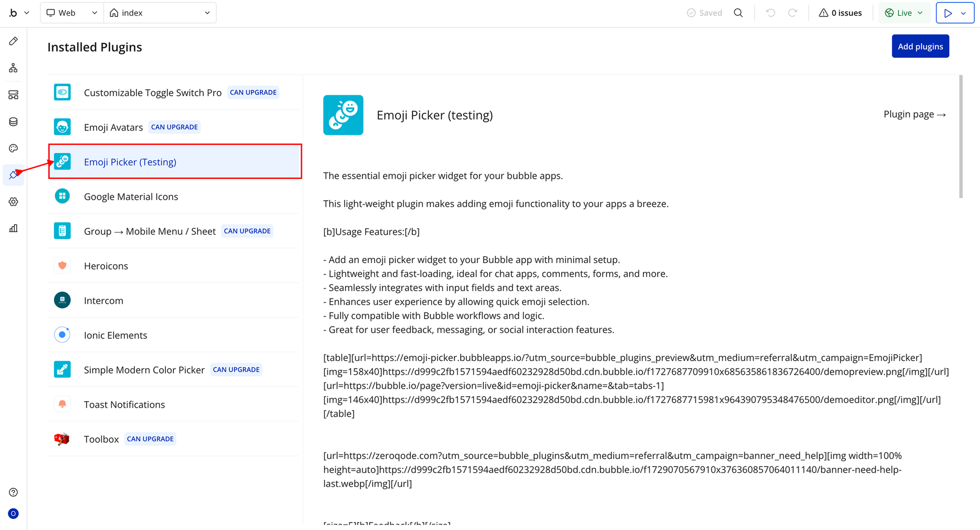Click the plugin description scrollbar

(x=960, y=136)
